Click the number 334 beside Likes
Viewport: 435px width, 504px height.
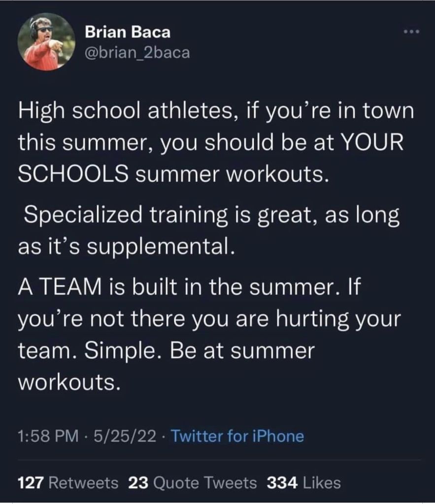point(282,483)
